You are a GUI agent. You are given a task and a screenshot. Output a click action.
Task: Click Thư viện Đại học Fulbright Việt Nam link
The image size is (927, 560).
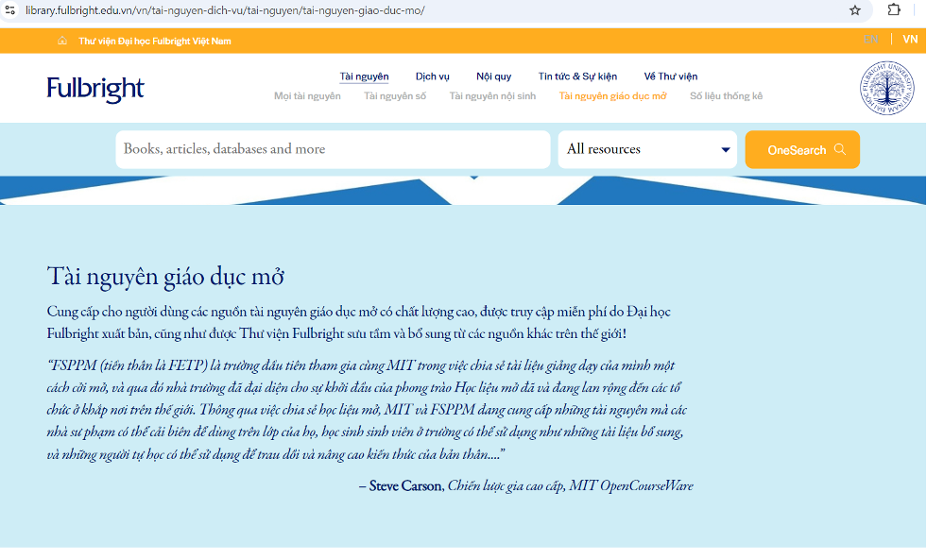tap(155, 41)
